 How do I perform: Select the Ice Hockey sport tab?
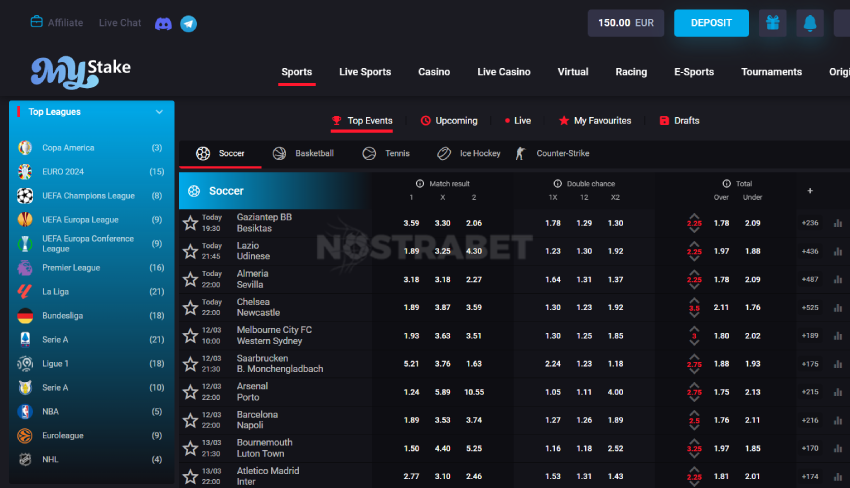[x=468, y=153]
